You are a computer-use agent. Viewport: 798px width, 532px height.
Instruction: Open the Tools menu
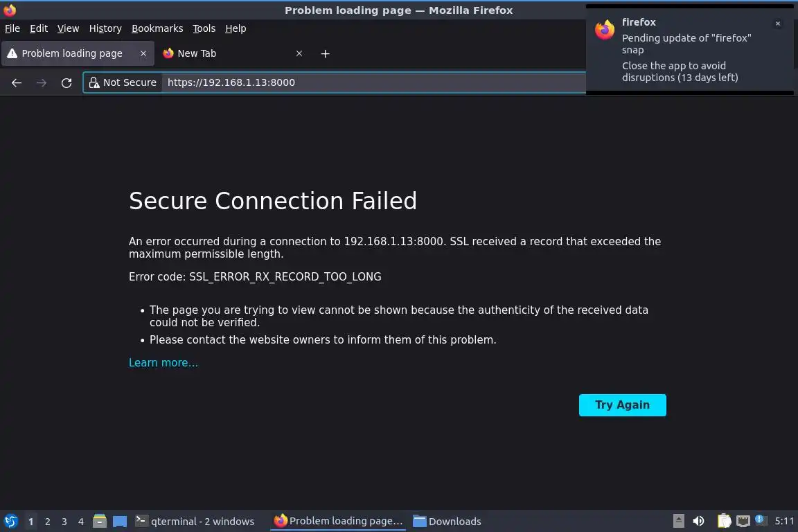[x=204, y=28]
